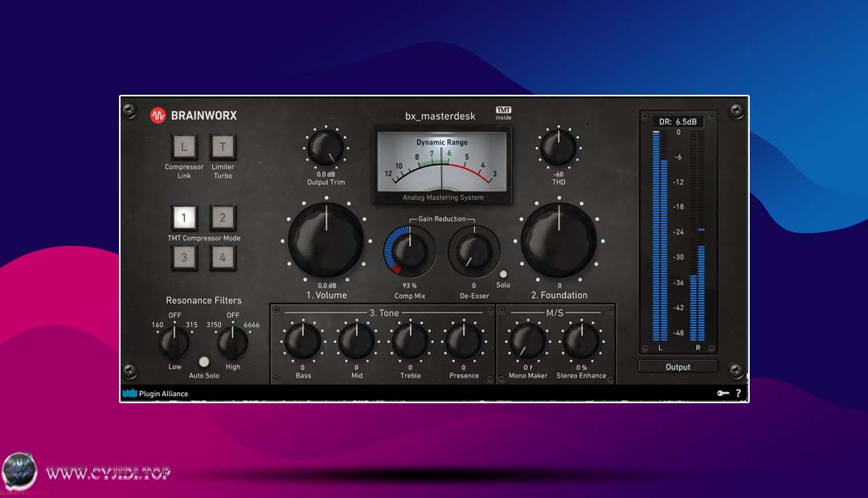Click the High resonance filter knob
This screenshot has height=498, width=868.
point(232,342)
